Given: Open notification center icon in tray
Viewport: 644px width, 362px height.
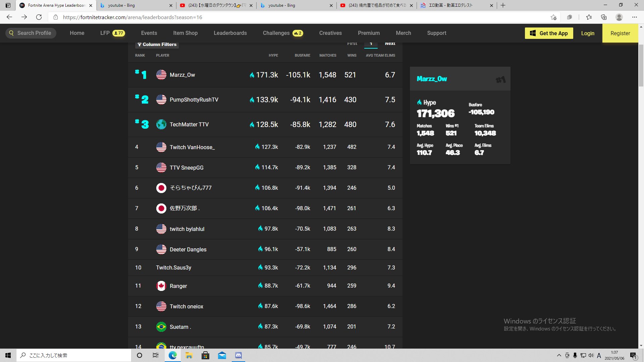Looking at the screenshot, I should pos(633,356).
